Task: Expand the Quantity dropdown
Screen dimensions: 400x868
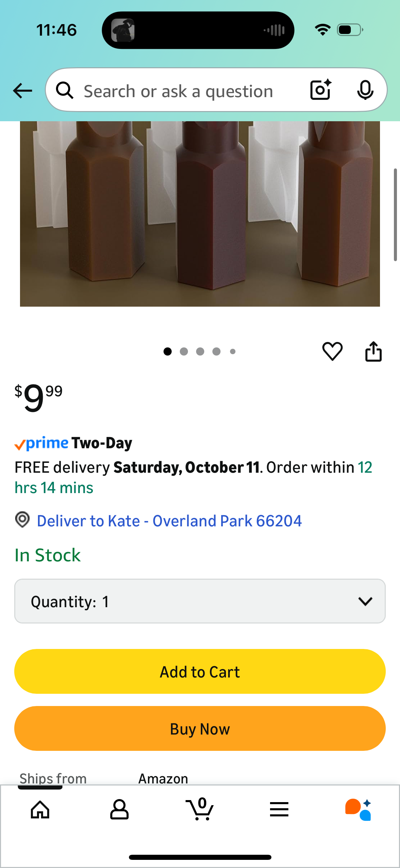Action: point(200,601)
